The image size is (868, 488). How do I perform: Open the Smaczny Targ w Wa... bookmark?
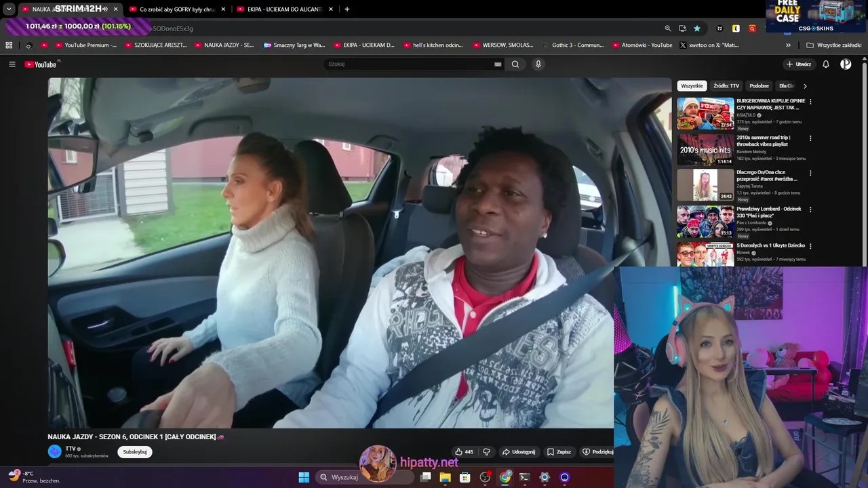click(294, 45)
